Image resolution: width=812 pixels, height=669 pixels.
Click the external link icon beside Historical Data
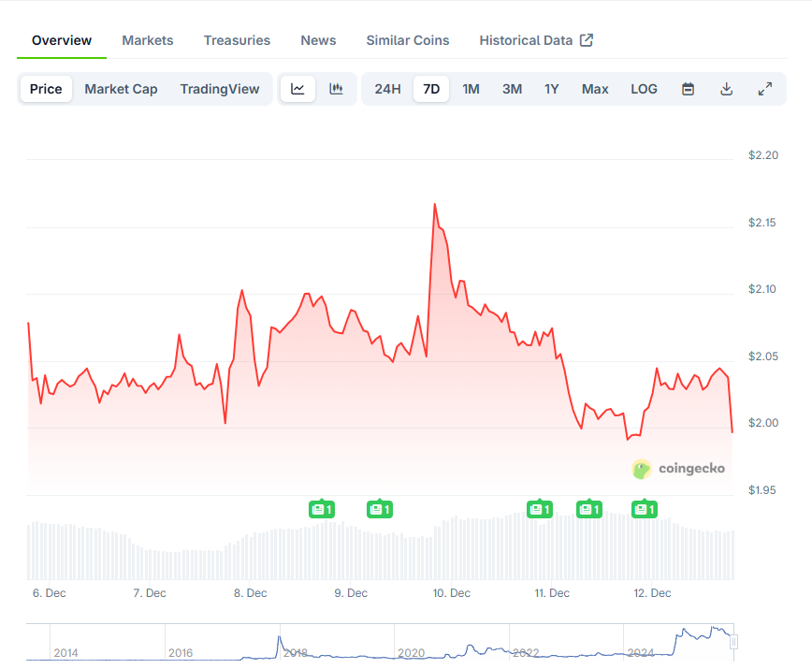[587, 39]
